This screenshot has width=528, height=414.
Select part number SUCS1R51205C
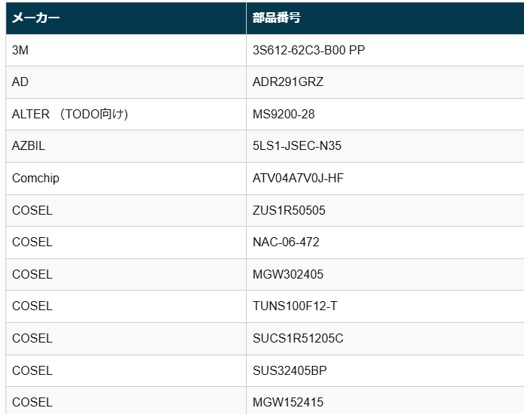[x=298, y=338]
